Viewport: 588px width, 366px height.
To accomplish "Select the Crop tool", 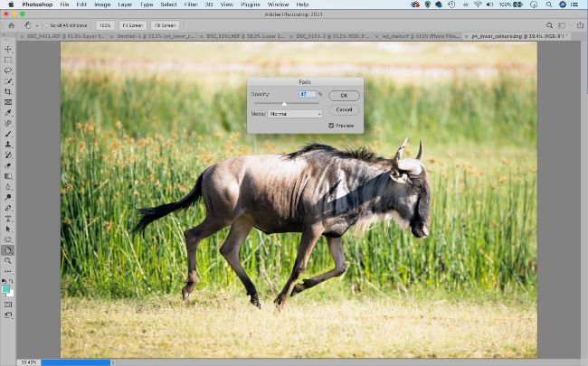I will click(8, 91).
